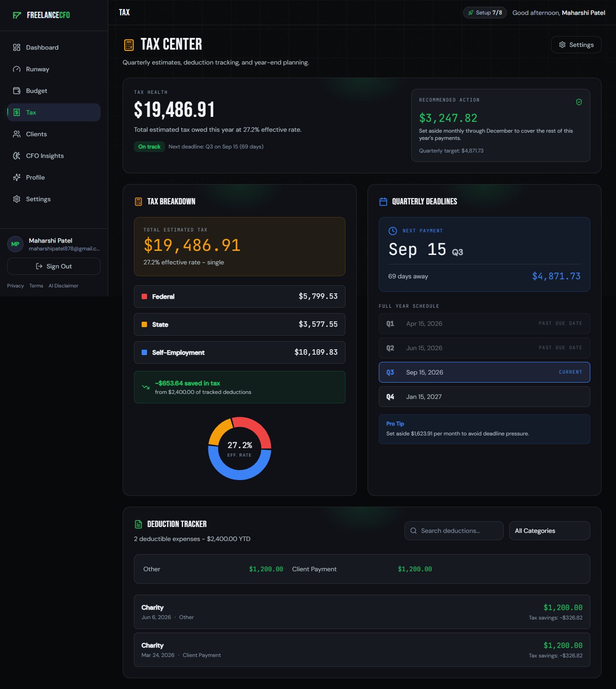Click the On track status badge

(x=149, y=147)
